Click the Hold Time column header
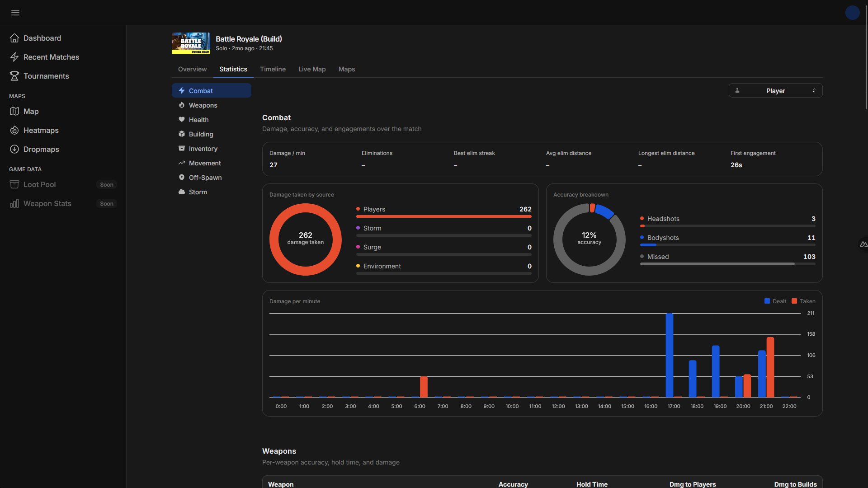This screenshot has height=488, width=868. coord(592,484)
